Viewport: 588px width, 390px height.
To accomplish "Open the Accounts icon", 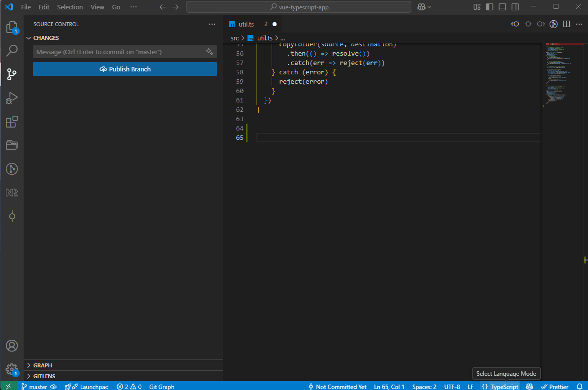I will (12, 346).
